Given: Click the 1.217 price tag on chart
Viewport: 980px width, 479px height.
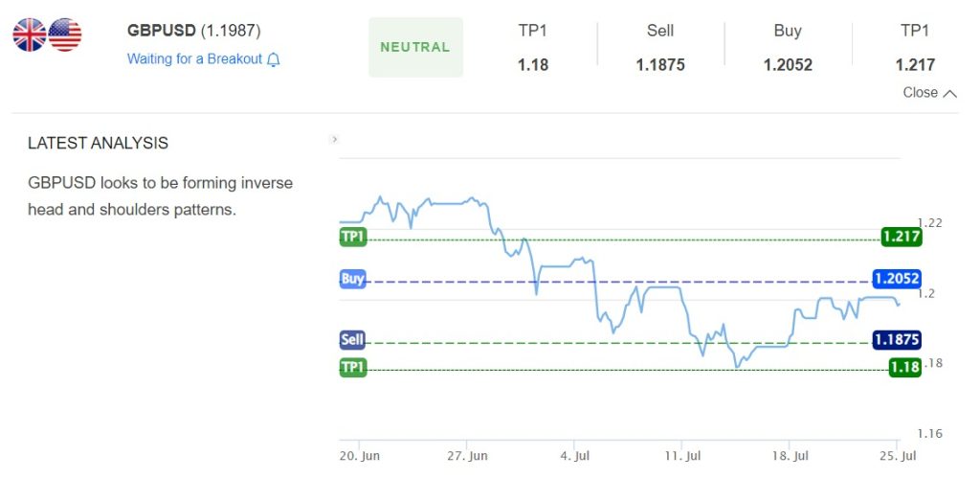Looking at the screenshot, I should pyautogui.click(x=902, y=237).
